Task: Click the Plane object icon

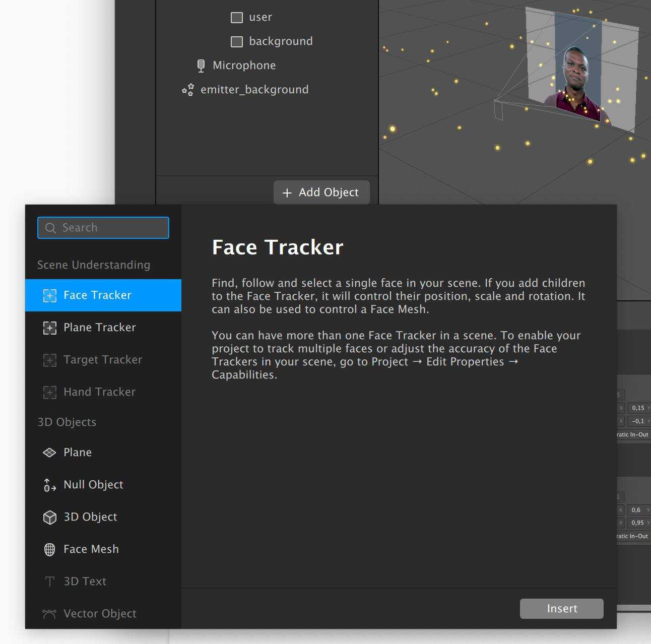Action: click(x=49, y=453)
